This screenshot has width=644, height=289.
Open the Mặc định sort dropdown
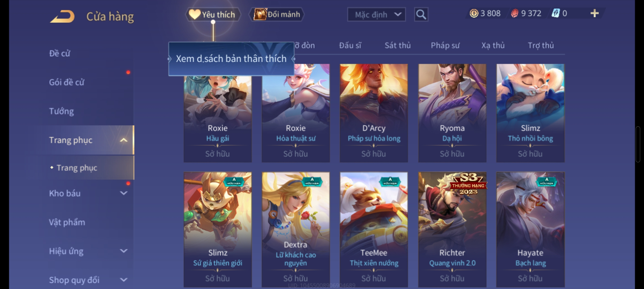click(x=376, y=14)
